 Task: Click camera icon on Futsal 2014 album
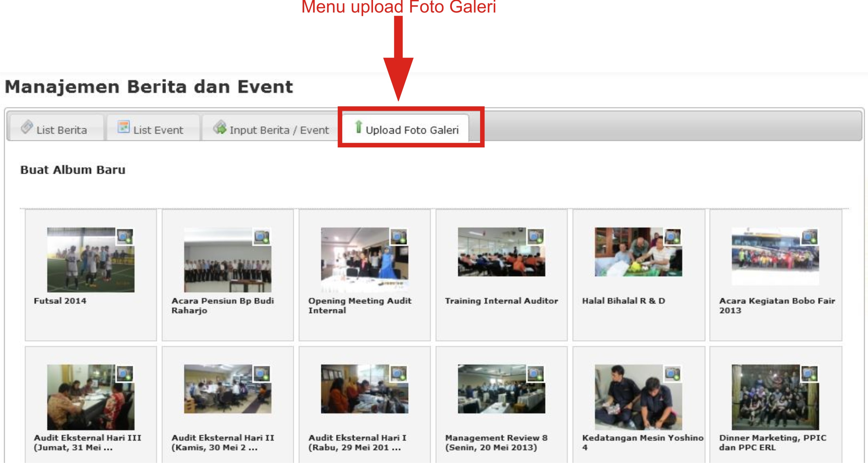click(x=125, y=237)
